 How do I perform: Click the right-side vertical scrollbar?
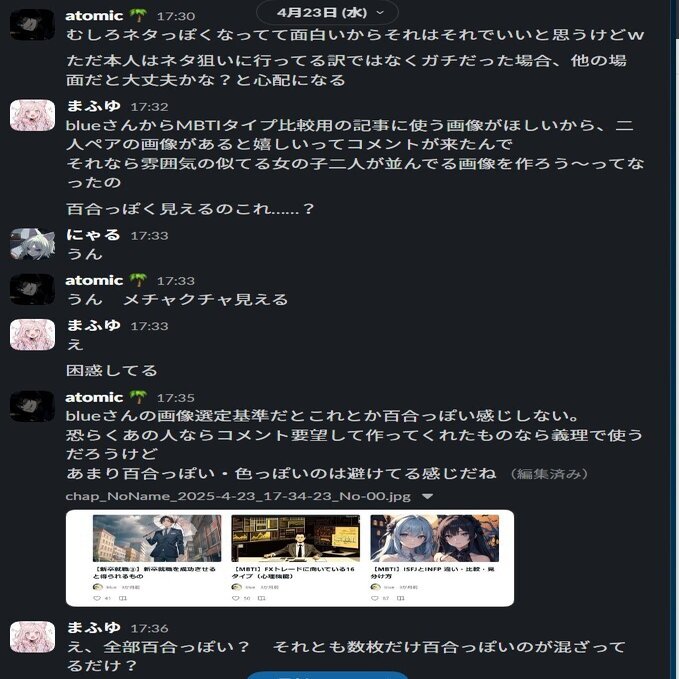click(674, 340)
